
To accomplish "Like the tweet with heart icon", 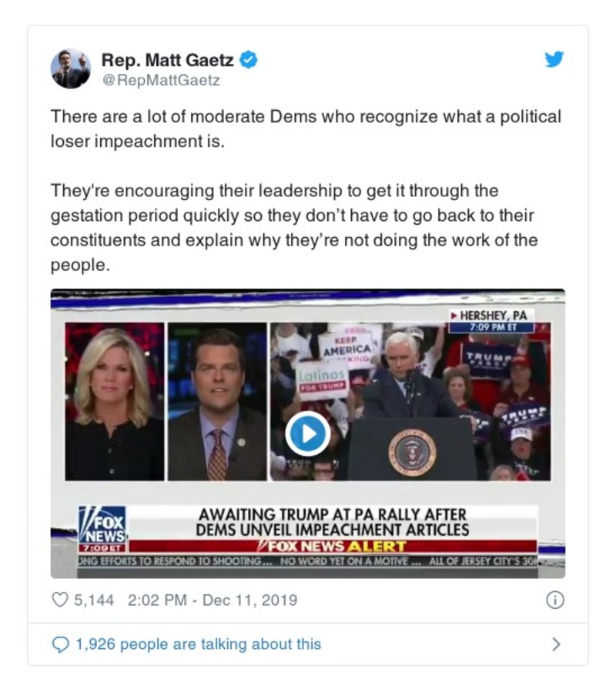I will (59, 600).
